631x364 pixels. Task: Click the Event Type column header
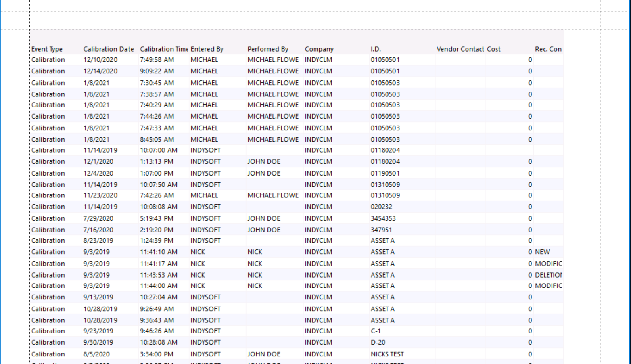[x=47, y=49]
